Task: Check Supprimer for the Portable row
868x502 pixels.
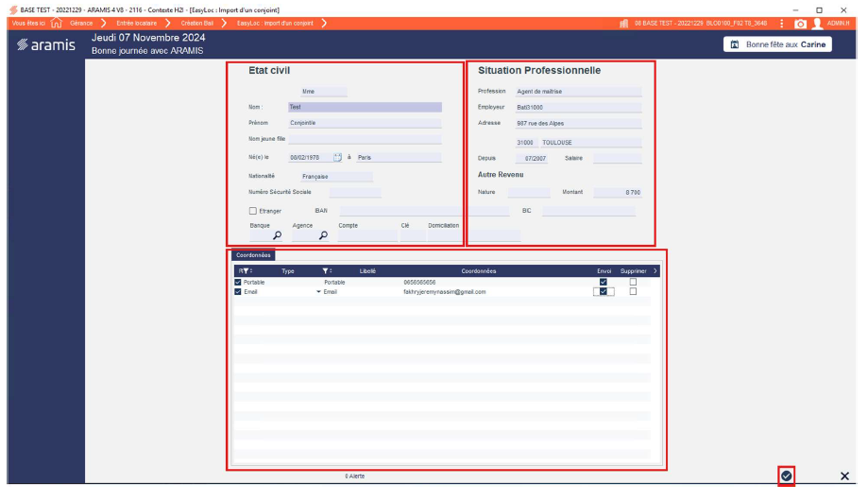Action: [x=633, y=282]
